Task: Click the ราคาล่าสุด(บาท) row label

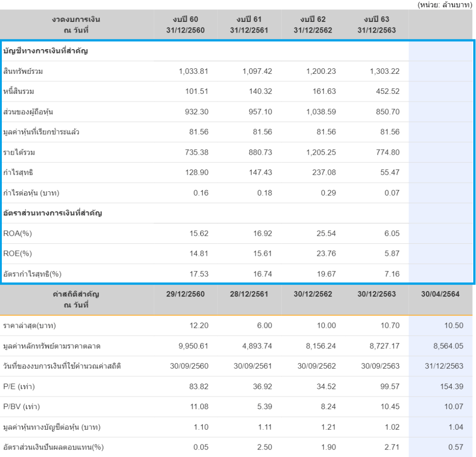Action: [30, 326]
